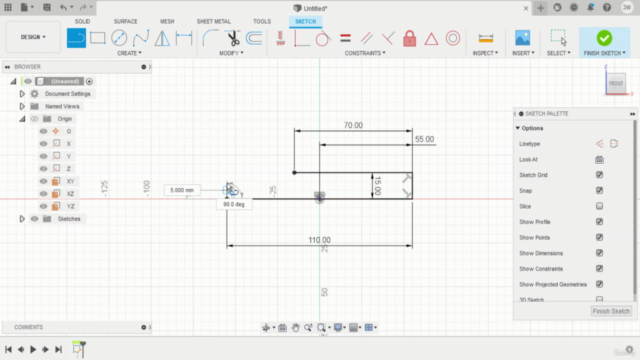Enable the Slice checkbox
The image size is (640, 360).
click(599, 206)
